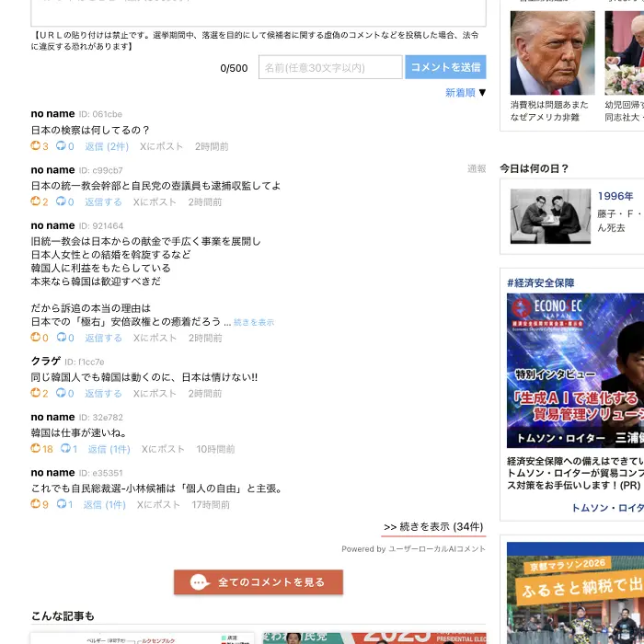
Task: Click the 'こんな記事も' heading
Action: (63, 616)
